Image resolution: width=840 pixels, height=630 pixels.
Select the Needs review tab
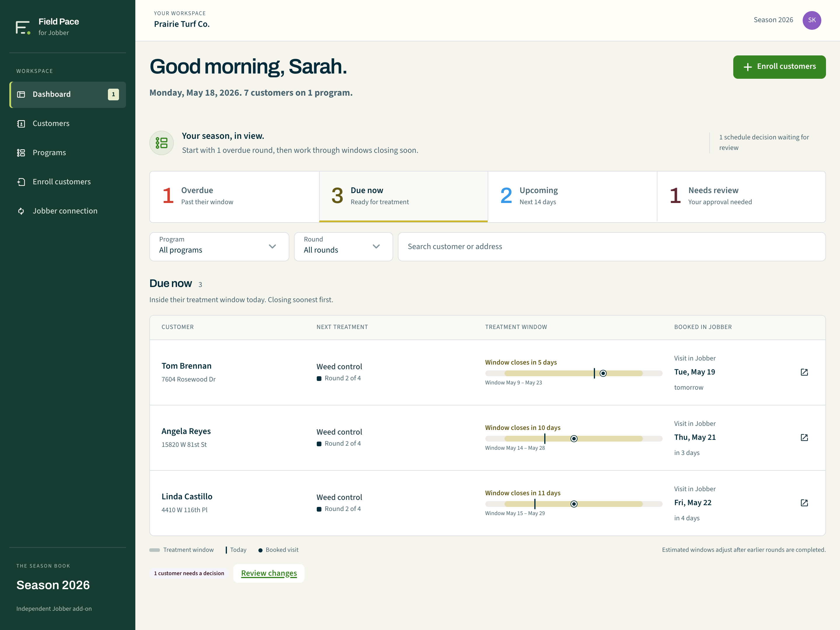pyautogui.click(x=741, y=197)
